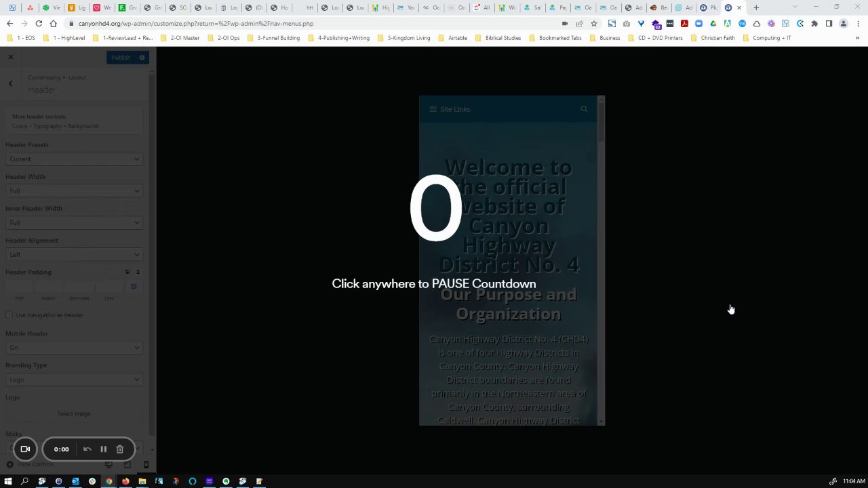Viewport: 868px width, 488px height.
Task: Click the browser home icon
Action: point(54,23)
